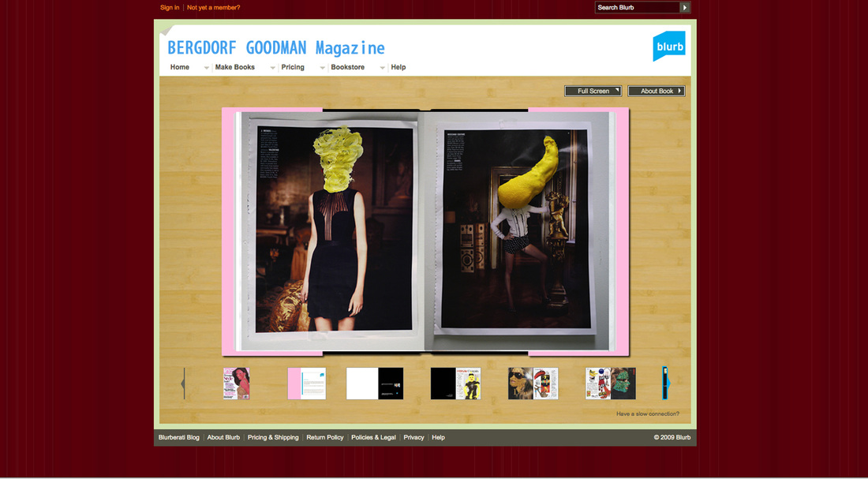Expand the Bookstore menu arrow
Screen dimensions: 868x479
[382, 68]
